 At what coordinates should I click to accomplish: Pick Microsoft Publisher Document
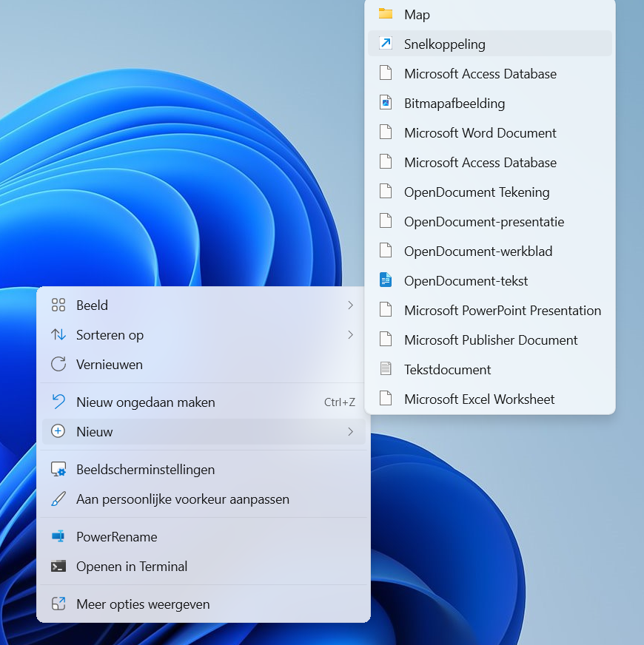pos(490,340)
